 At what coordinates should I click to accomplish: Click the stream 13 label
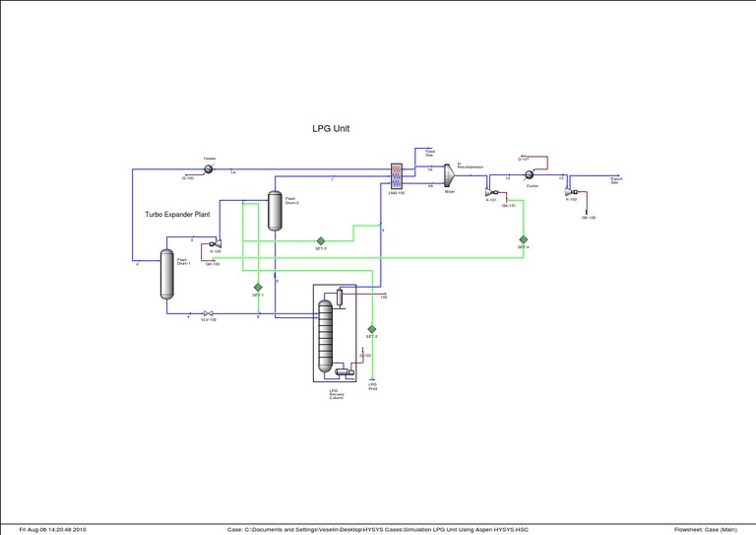coord(561,178)
